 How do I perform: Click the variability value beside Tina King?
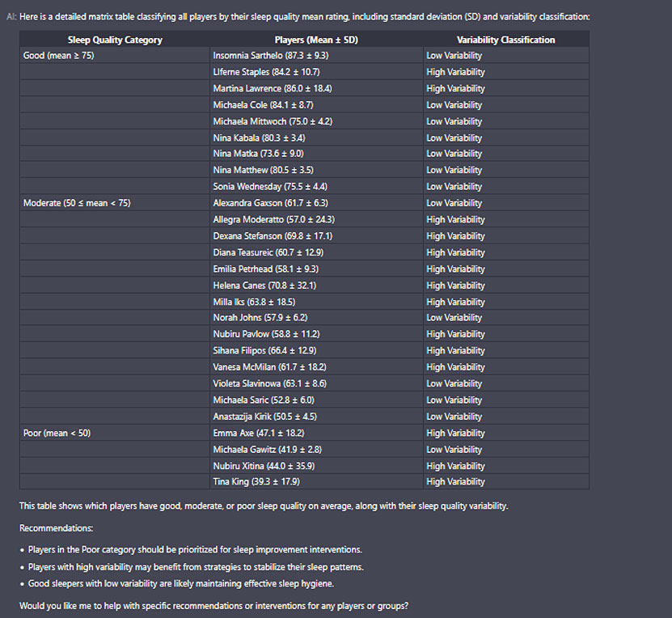click(455, 482)
